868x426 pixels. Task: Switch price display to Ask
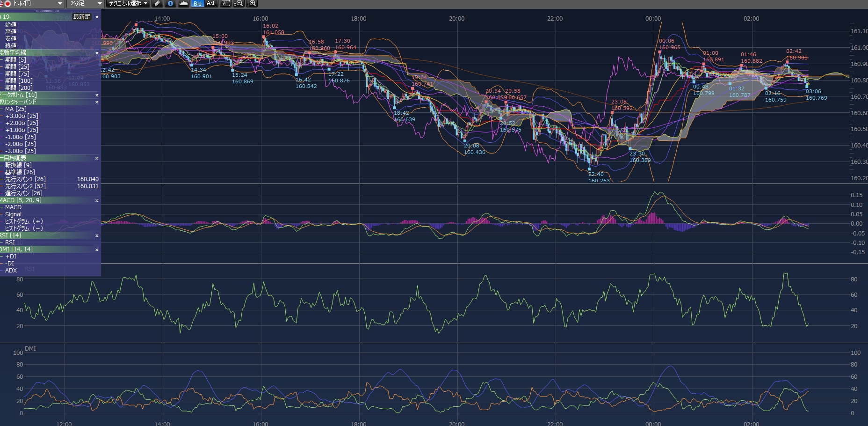[x=211, y=4]
